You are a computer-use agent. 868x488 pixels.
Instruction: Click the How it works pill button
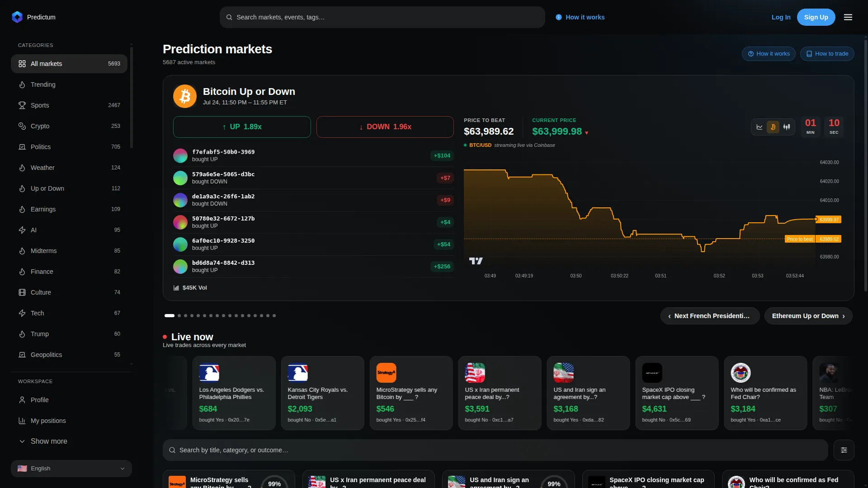click(x=769, y=54)
